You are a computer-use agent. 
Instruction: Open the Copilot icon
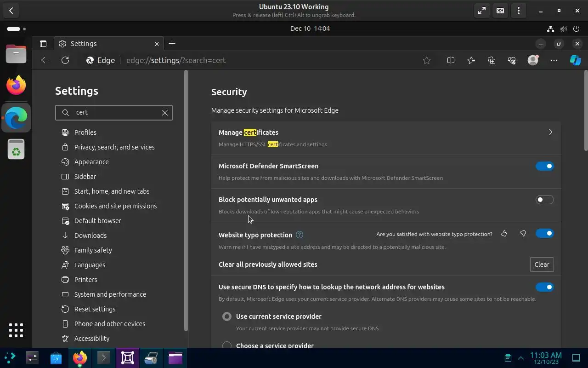575,60
